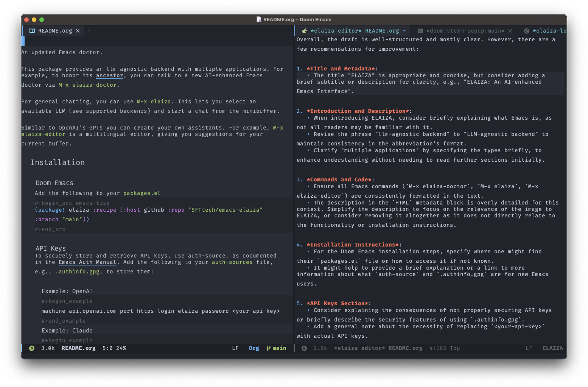Click the ':branch "main"))' code line
Image resolution: width=588 pixels, height=387 pixels.
62,219
